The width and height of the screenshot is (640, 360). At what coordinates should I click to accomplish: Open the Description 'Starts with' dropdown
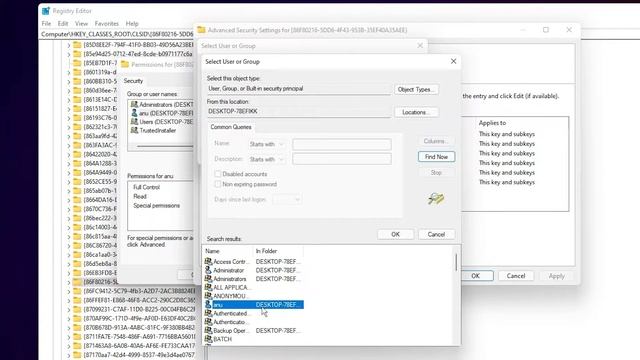pyautogui.click(x=267, y=159)
